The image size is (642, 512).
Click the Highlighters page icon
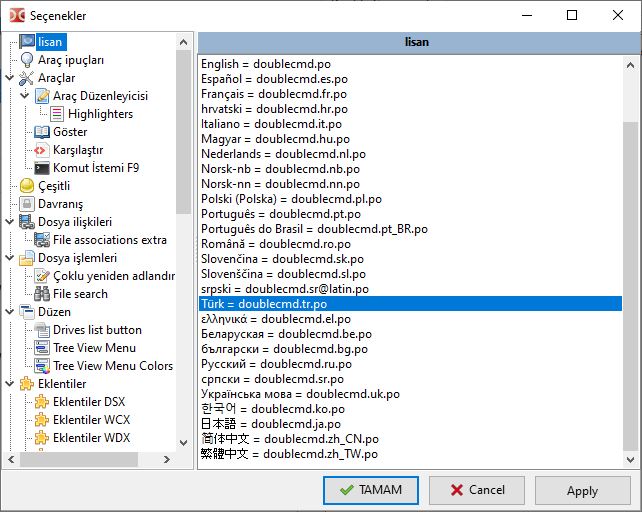point(57,114)
